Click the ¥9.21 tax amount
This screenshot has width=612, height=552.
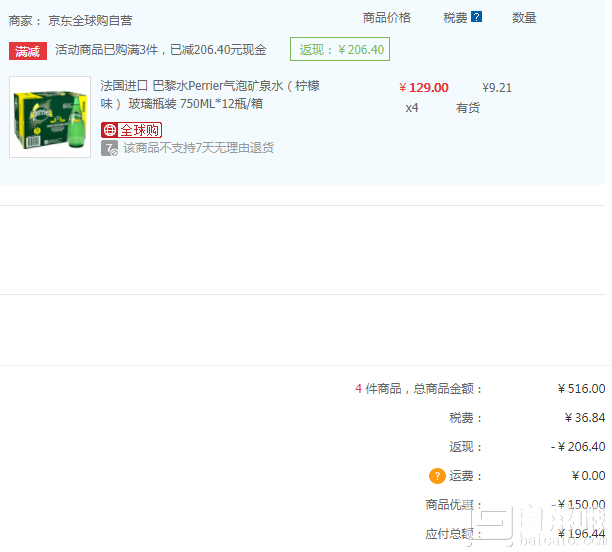pyautogui.click(x=496, y=87)
